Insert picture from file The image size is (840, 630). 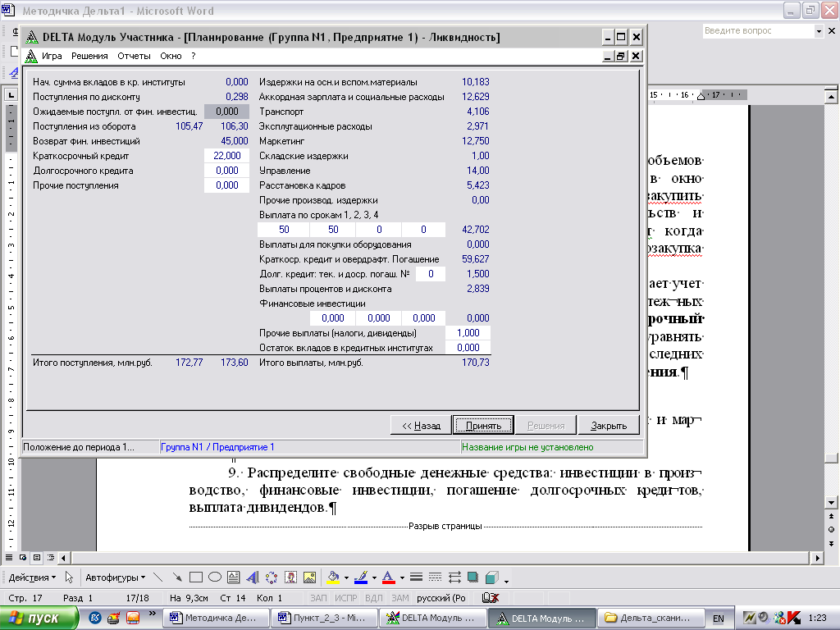(309, 577)
